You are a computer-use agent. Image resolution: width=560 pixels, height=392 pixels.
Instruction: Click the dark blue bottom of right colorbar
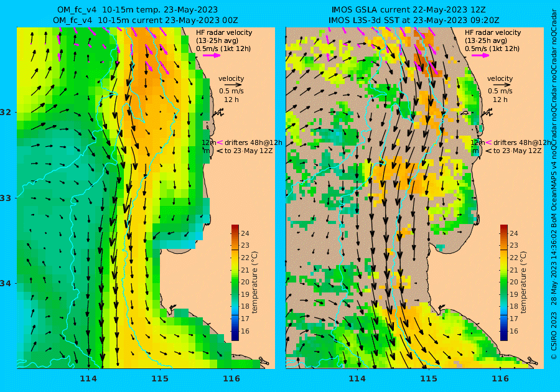[x=503, y=337]
